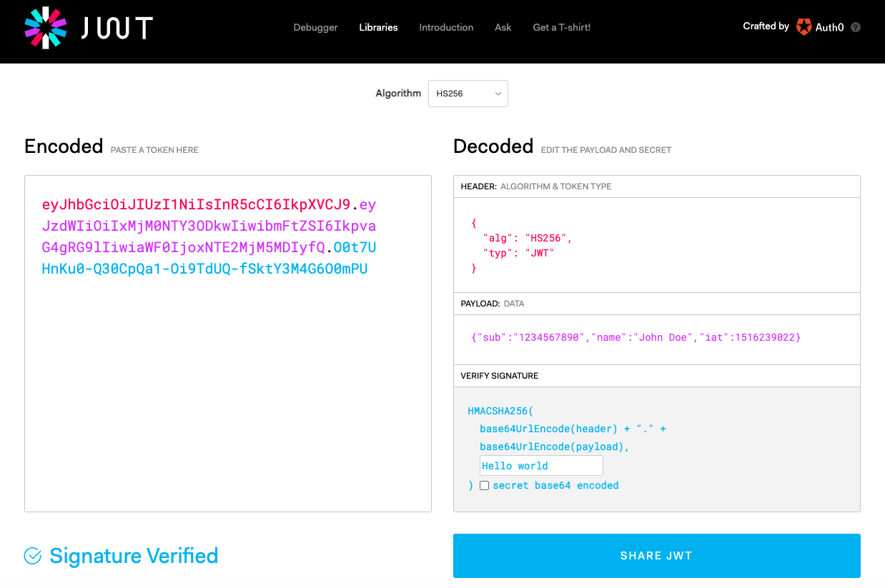Click the Hello world secret input field
This screenshot has height=588, width=885.
click(x=541, y=466)
